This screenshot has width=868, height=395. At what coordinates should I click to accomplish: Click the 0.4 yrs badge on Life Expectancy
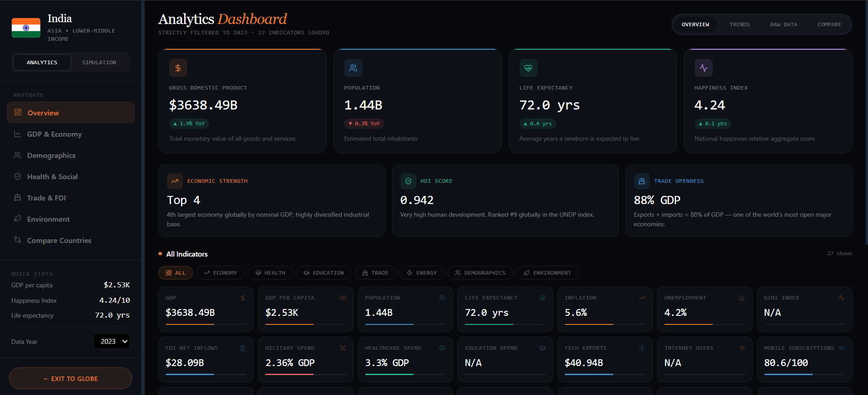pyautogui.click(x=538, y=124)
